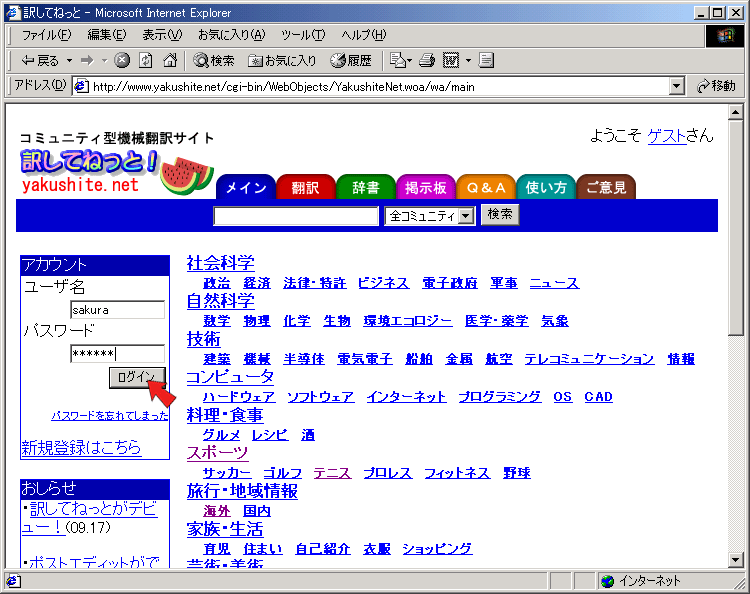The image size is (750, 594).
Task: Click the 訳してねっと! site logo
Action: 89,161
